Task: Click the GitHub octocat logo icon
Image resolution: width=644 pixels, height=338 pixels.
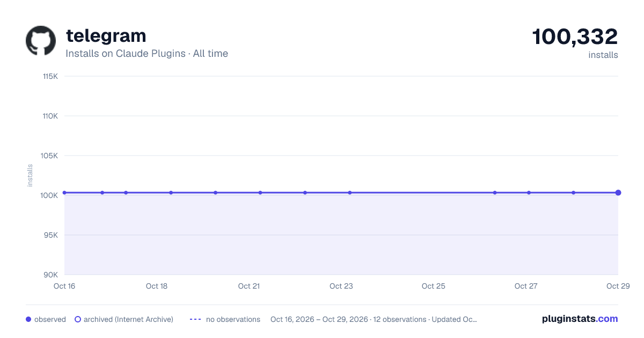Action: (x=41, y=41)
